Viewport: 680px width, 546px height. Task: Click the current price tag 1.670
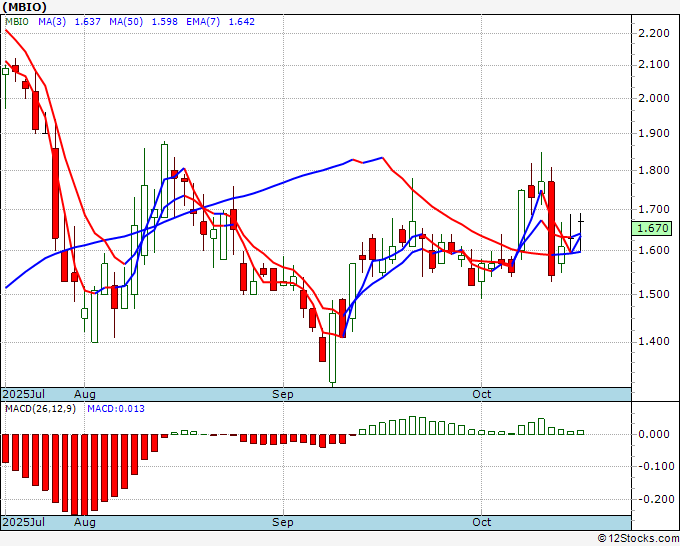652,229
